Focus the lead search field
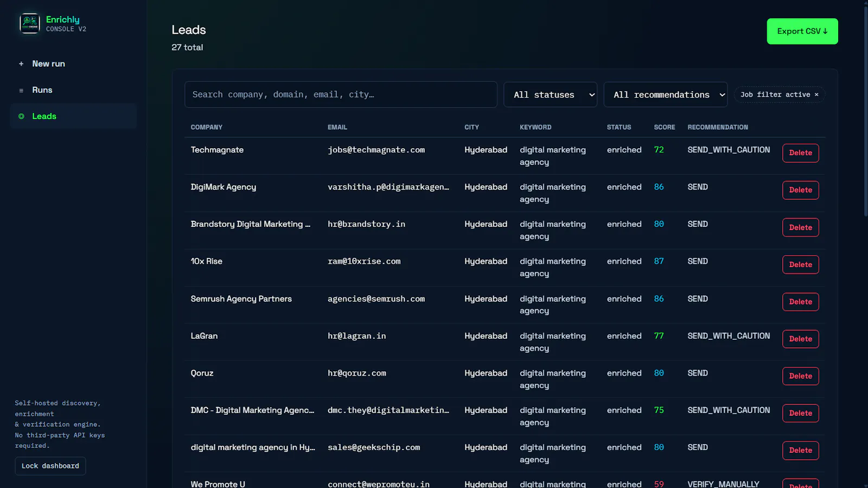 pos(341,94)
